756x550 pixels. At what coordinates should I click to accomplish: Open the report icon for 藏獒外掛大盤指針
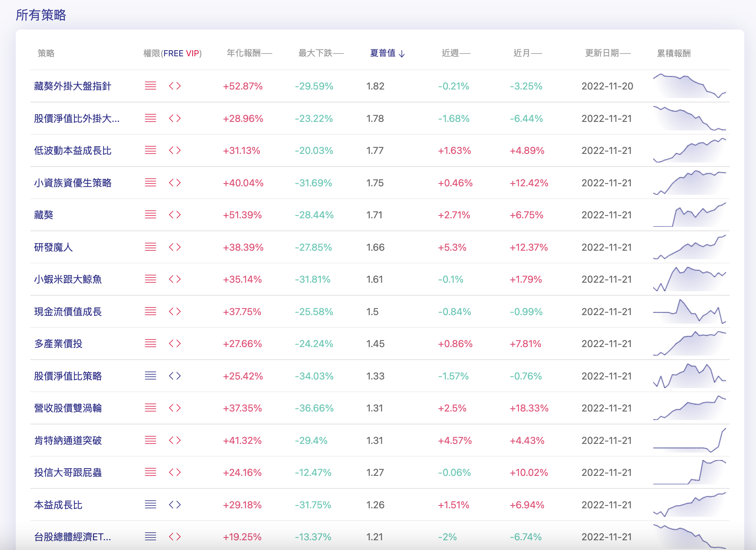[150, 86]
